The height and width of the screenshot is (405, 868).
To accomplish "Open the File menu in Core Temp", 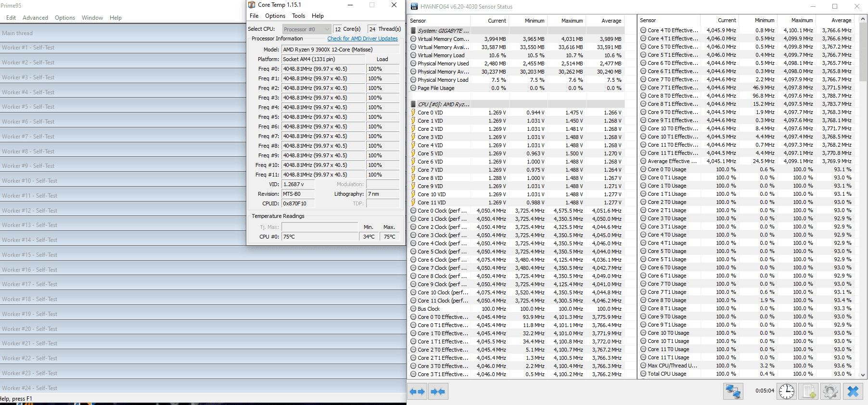I will point(254,16).
